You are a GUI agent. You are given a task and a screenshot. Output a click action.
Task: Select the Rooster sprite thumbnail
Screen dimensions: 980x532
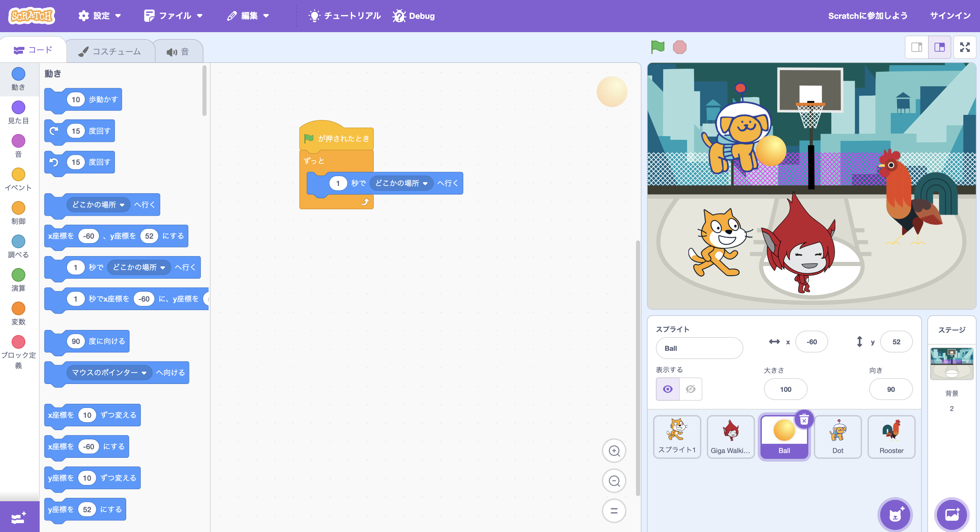pyautogui.click(x=891, y=437)
